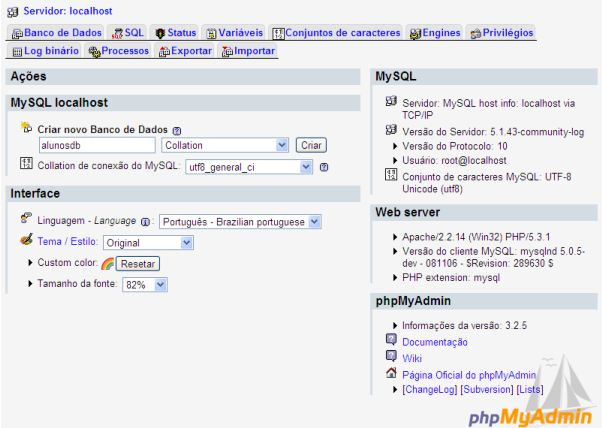Open the Servidor: localhost link

(x=68, y=11)
